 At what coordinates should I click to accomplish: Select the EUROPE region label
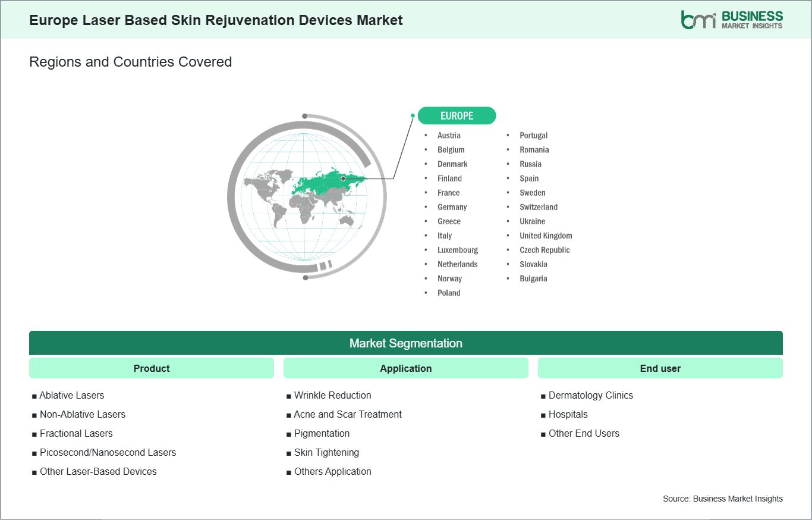pyautogui.click(x=457, y=115)
